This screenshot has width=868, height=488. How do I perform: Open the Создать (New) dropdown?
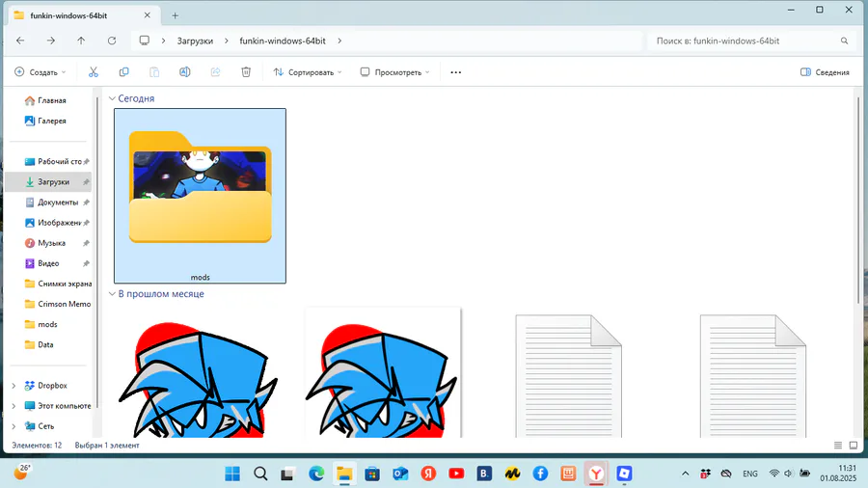click(x=40, y=72)
